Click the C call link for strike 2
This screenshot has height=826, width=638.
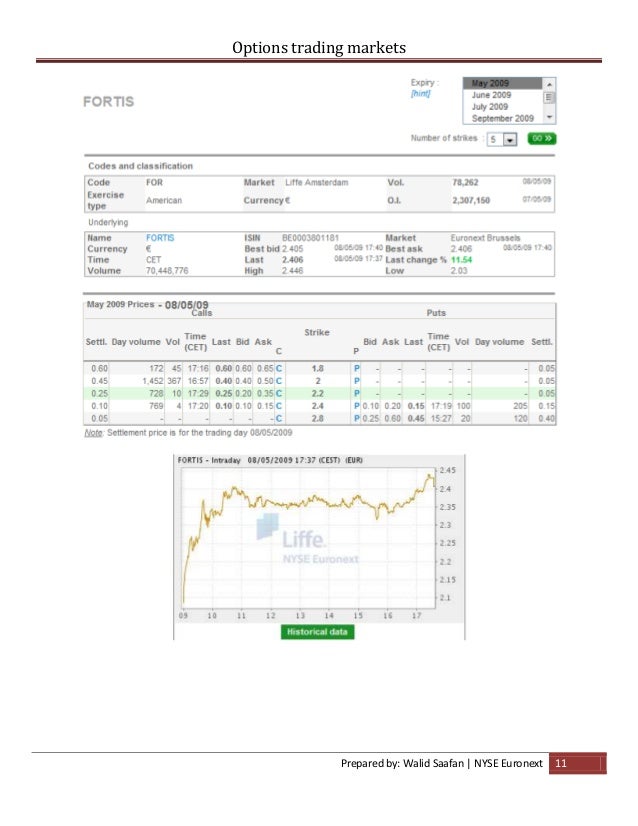[279, 381]
